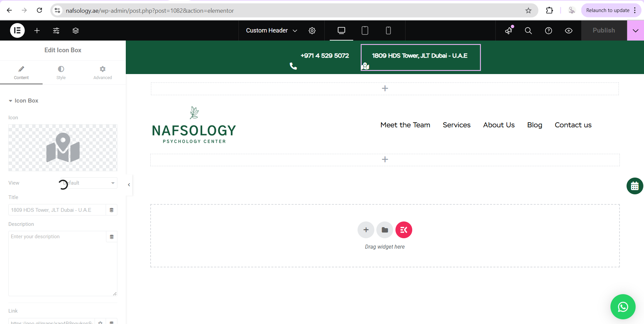Open the Elementor main menu logo

pos(17,30)
